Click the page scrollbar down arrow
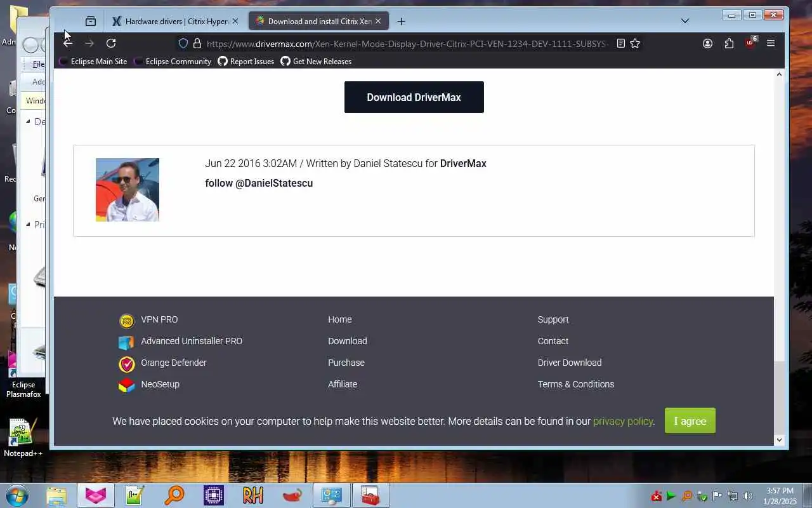The height and width of the screenshot is (508, 812). [780, 440]
